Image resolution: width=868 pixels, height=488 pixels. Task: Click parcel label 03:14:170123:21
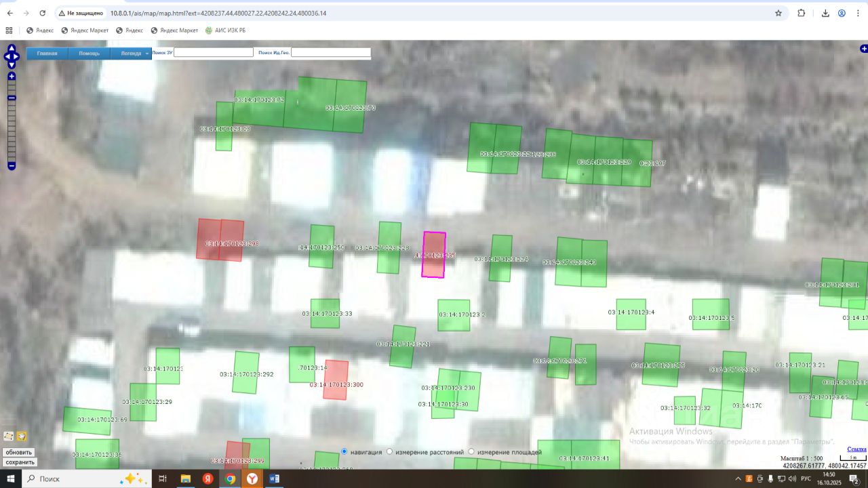pos(800,365)
